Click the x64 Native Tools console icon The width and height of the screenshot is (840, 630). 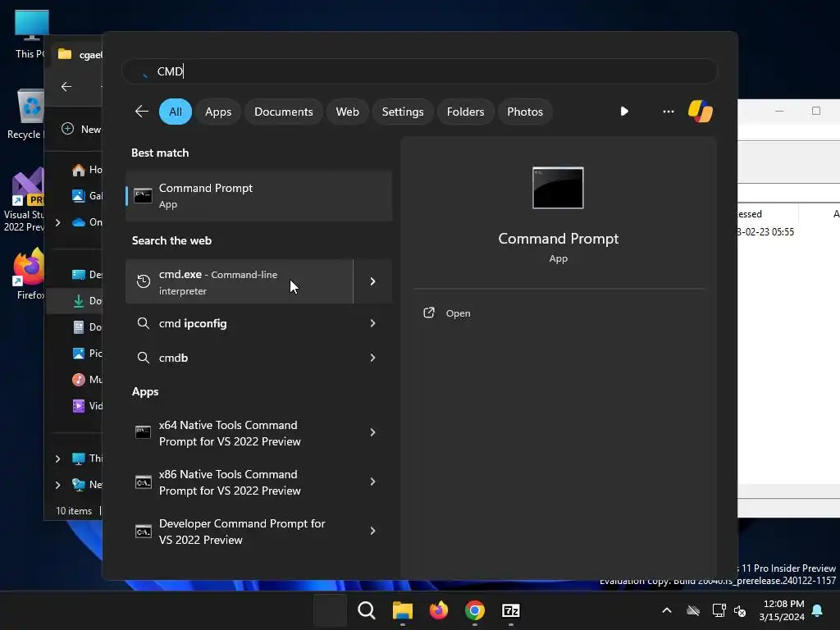pyautogui.click(x=143, y=432)
